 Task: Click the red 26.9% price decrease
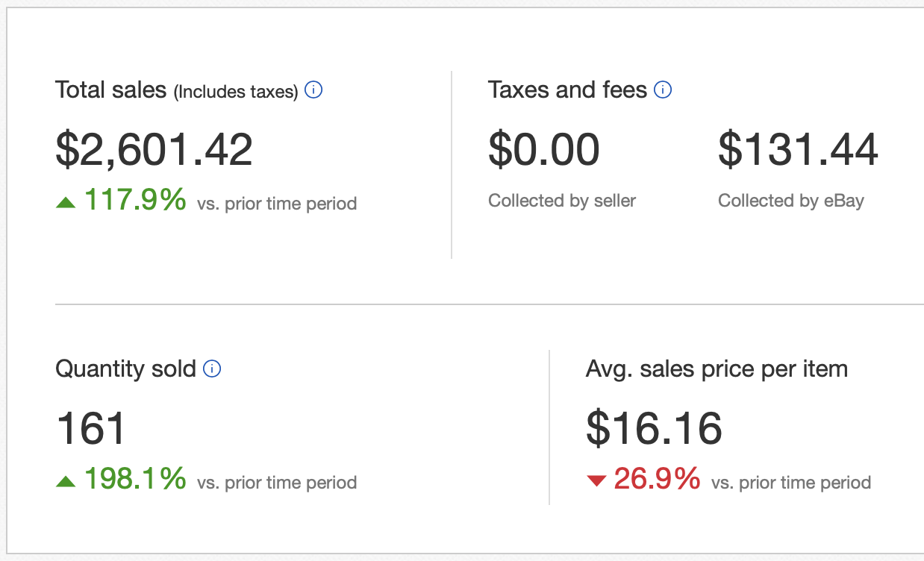click(x=657, y=479)
